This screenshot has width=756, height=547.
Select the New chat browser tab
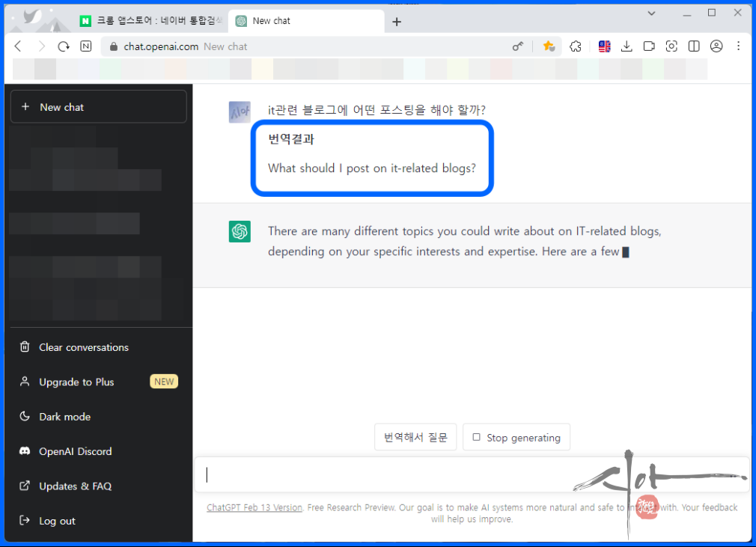point(306,21)
